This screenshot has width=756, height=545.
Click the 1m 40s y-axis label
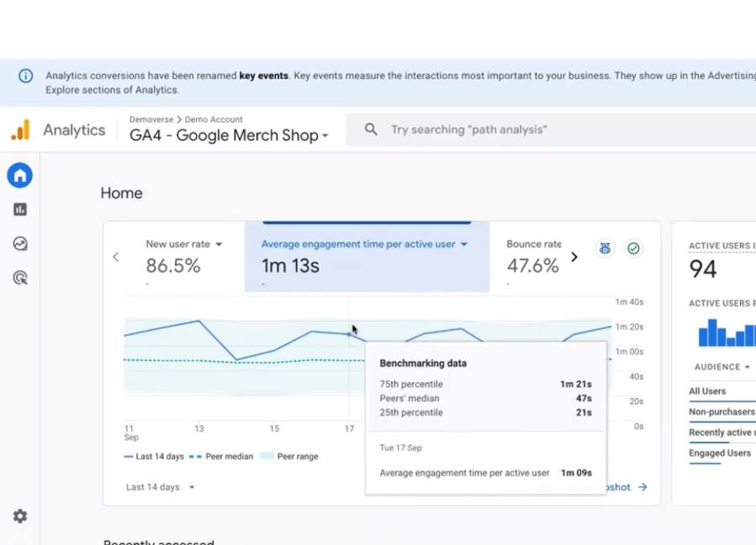[x=629, y=302]
